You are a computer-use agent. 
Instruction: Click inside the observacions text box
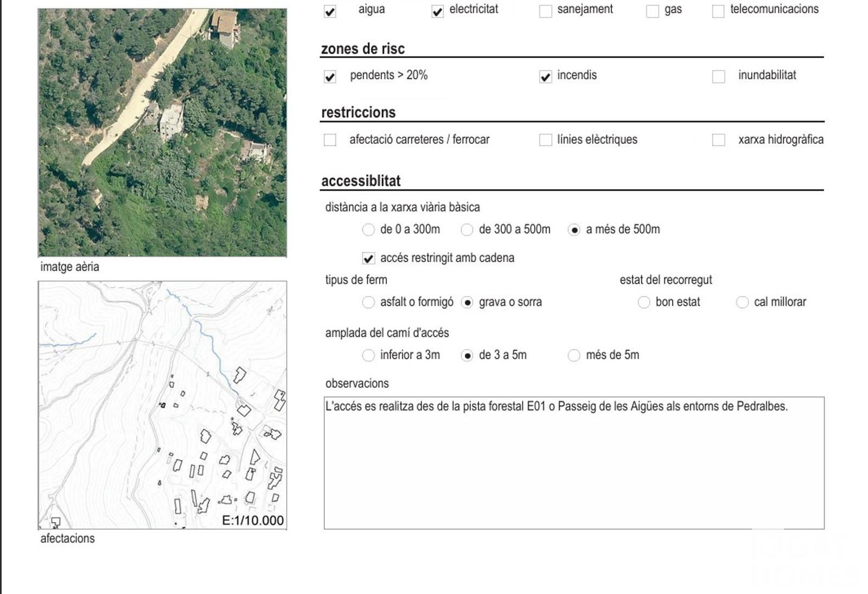click(x=574, y=467)
